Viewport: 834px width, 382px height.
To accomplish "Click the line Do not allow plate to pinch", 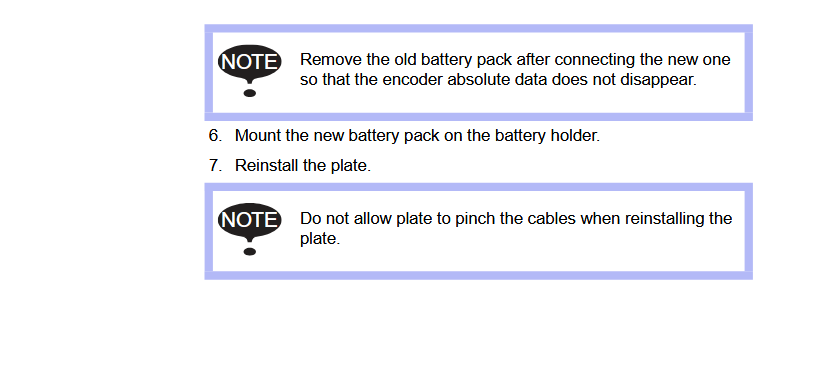I will pyautogui.click(x=516, y=219).
